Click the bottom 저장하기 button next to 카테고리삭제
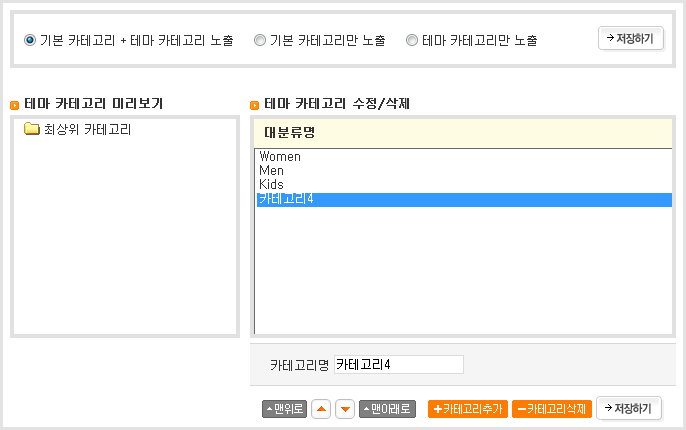The width and height of the screenshot is (686, 430). coord(628,408)
